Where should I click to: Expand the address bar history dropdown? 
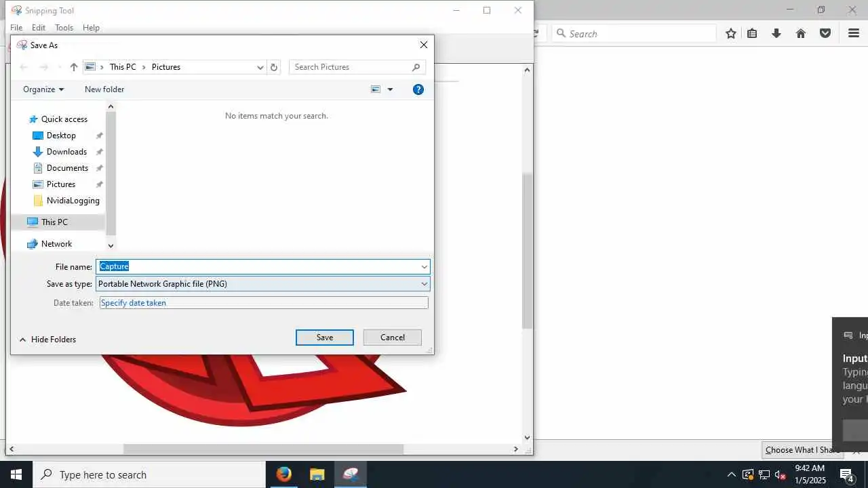click(260, 67)
